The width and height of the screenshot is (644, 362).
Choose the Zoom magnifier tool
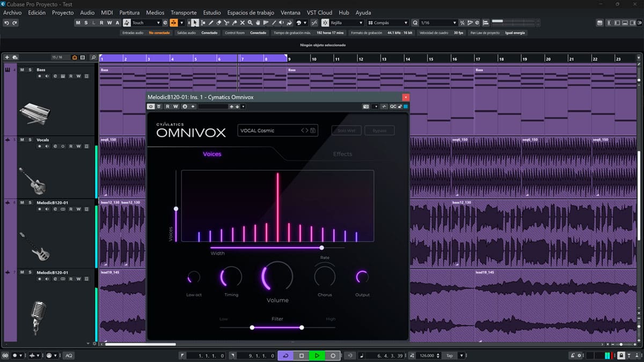[x=250, y=23]
